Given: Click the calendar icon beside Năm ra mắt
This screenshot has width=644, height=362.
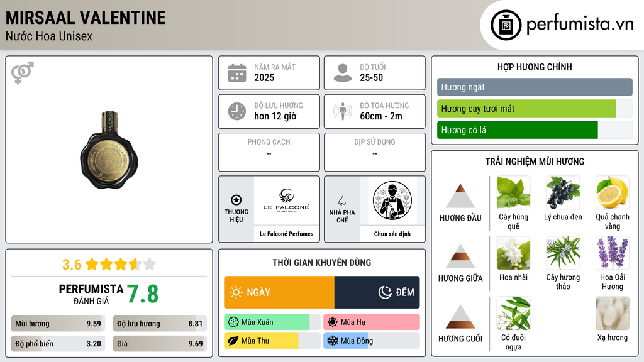Looking at the screenshot, I should pyautogui.click(x=237, y=73).
